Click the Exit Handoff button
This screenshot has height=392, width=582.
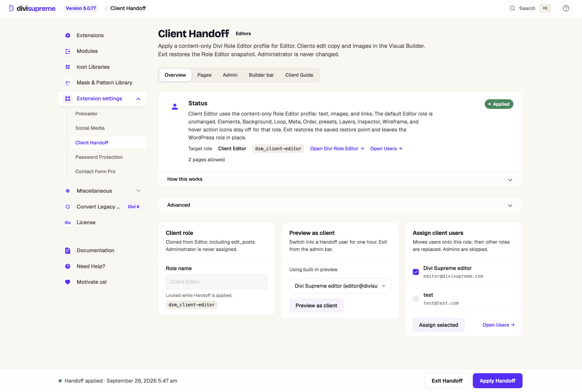pos(447,381)
